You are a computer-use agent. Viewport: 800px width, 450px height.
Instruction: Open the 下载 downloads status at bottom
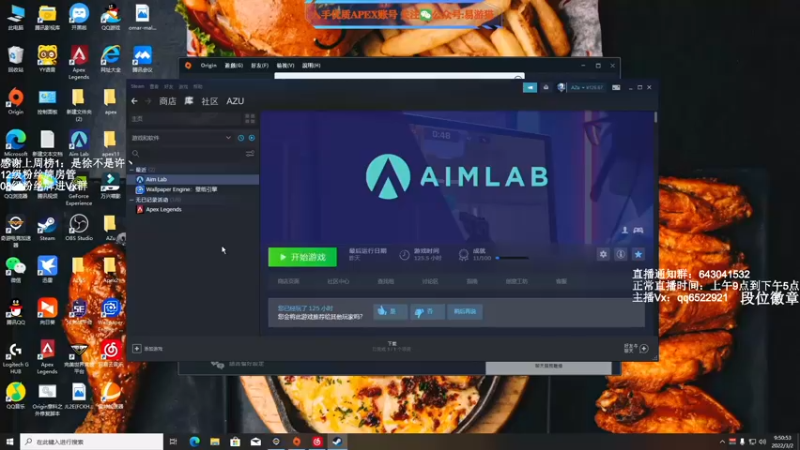pyautogui.click(x=392, y=346)
